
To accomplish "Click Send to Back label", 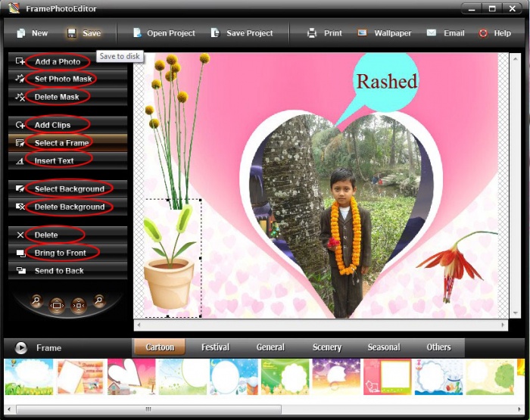I will pos(59,271).
